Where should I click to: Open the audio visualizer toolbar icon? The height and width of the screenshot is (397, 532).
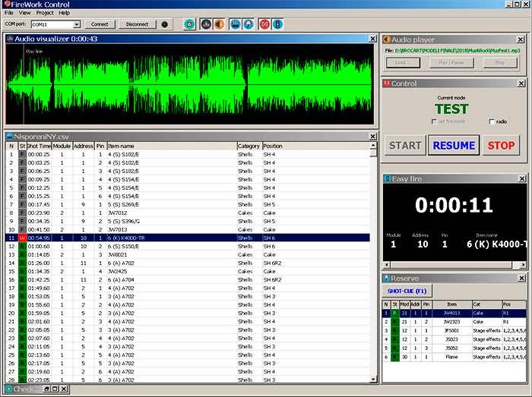click(206, 24)
